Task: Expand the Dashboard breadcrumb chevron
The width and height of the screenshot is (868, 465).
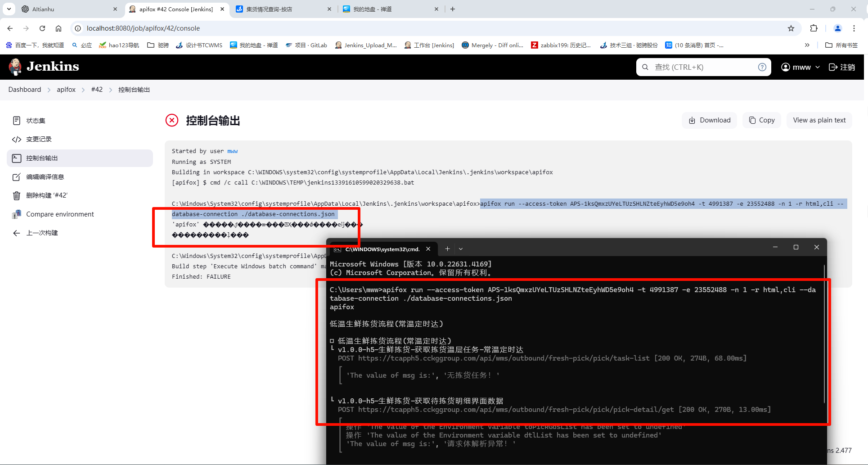Action: [x=49, y=90]
